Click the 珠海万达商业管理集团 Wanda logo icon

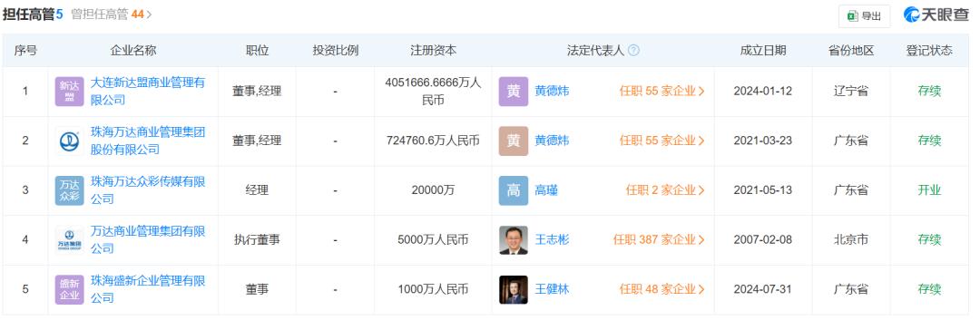[69, 141]
